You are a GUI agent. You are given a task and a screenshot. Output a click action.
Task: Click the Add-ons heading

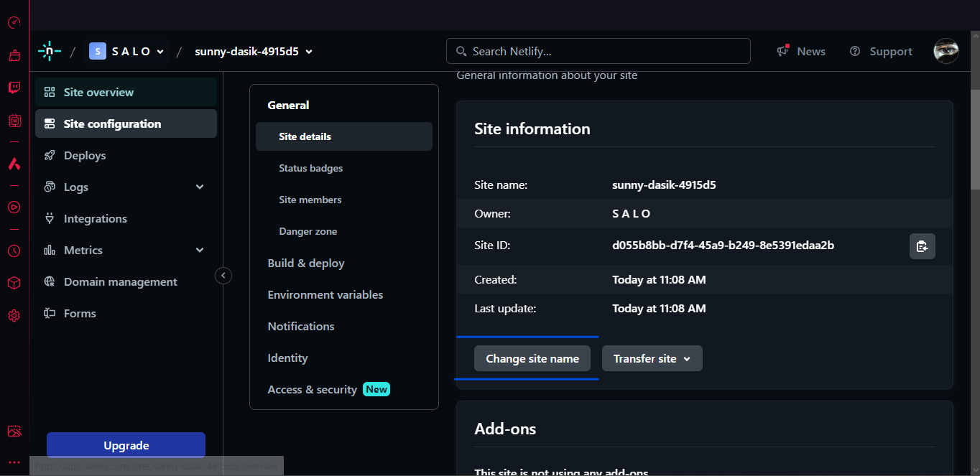505,429
